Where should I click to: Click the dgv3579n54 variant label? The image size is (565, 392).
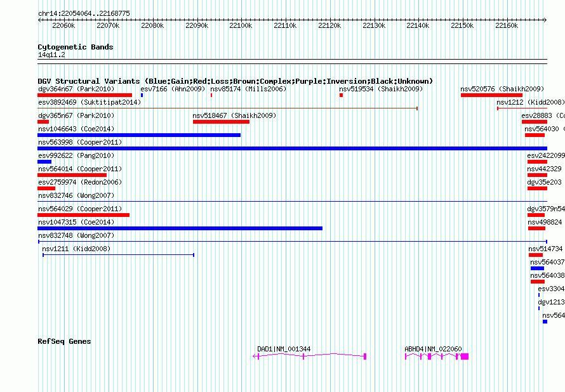click(546, 209)
